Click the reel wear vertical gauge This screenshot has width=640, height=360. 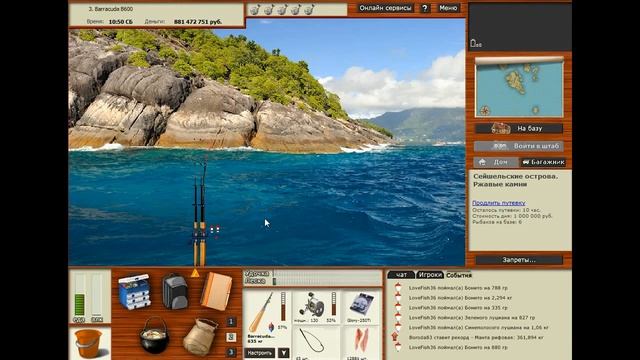[333, 304]
